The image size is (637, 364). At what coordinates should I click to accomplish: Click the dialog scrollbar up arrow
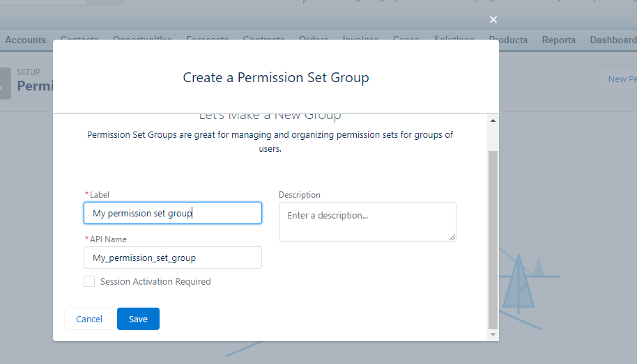493,121
